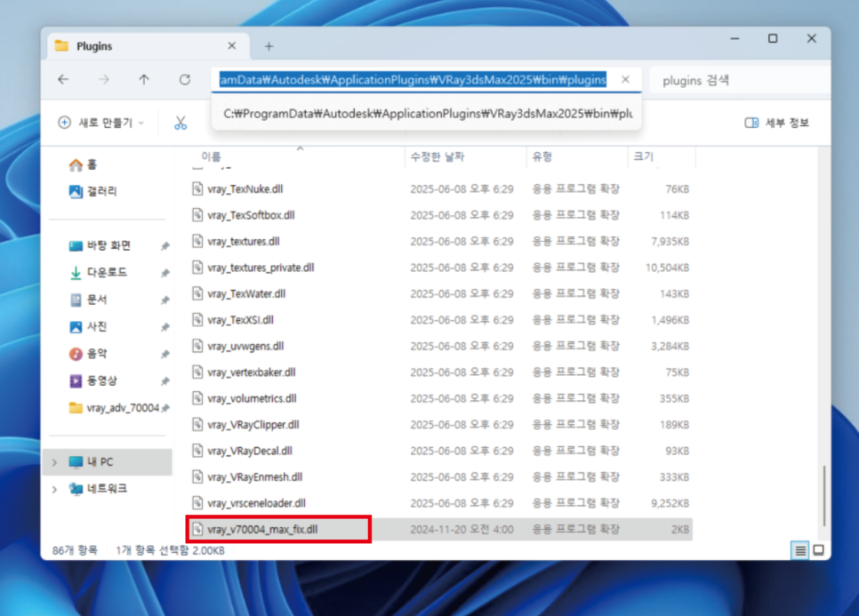
Task: Click the plugins 검색 search box
Action: click(740, 81)
